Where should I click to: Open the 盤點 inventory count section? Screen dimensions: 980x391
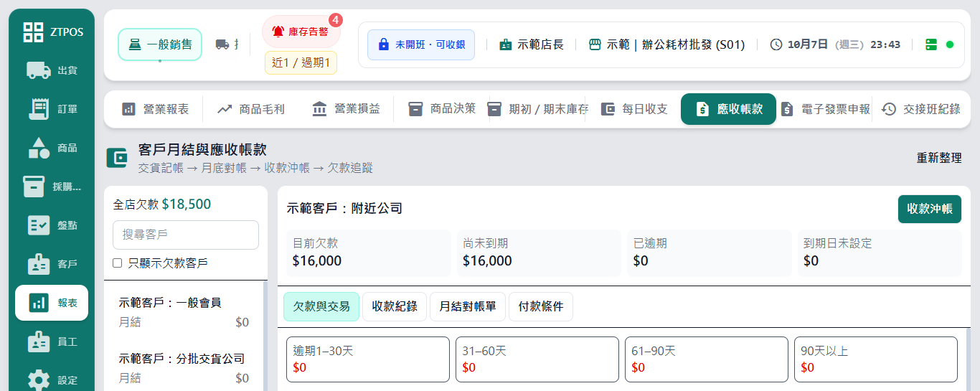tap(52, 225)
